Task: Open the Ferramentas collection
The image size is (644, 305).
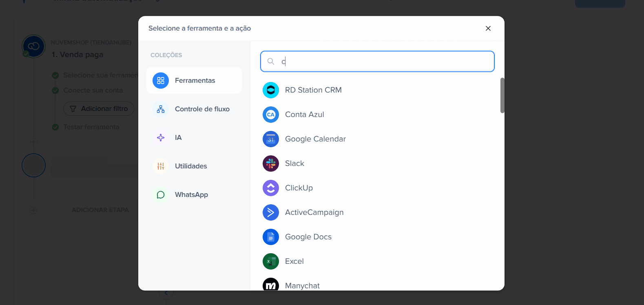Action: pos(194,80)
